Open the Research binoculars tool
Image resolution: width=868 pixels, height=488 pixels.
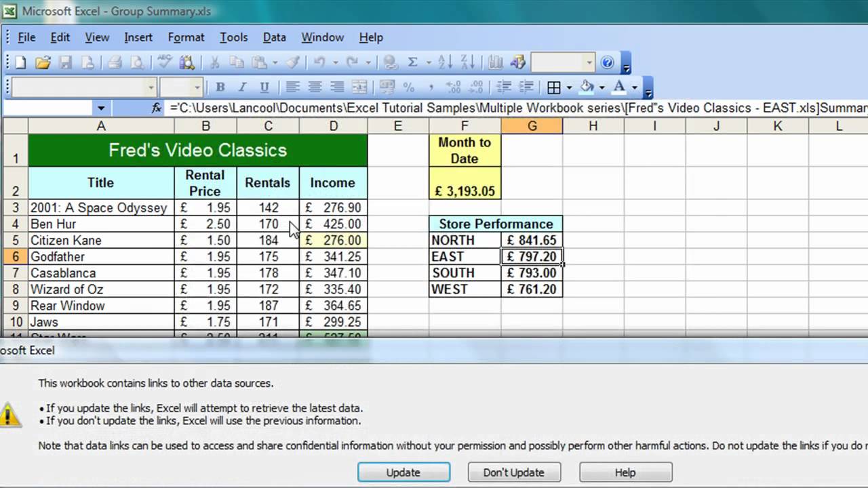[186, 63]
